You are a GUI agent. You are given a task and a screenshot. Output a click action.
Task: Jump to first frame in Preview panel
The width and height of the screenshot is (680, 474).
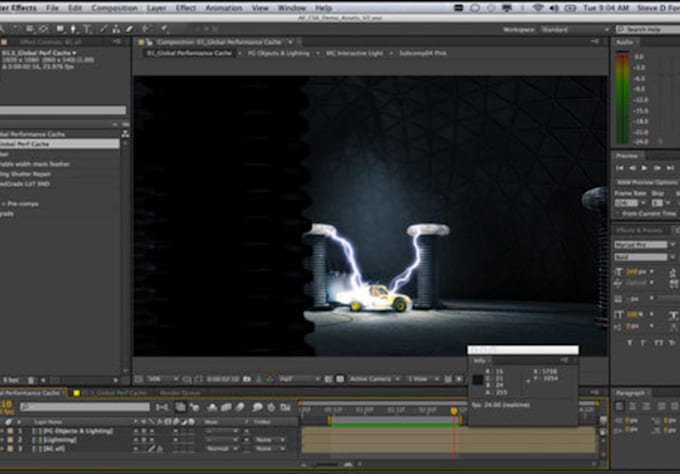(x=620, y=168)
